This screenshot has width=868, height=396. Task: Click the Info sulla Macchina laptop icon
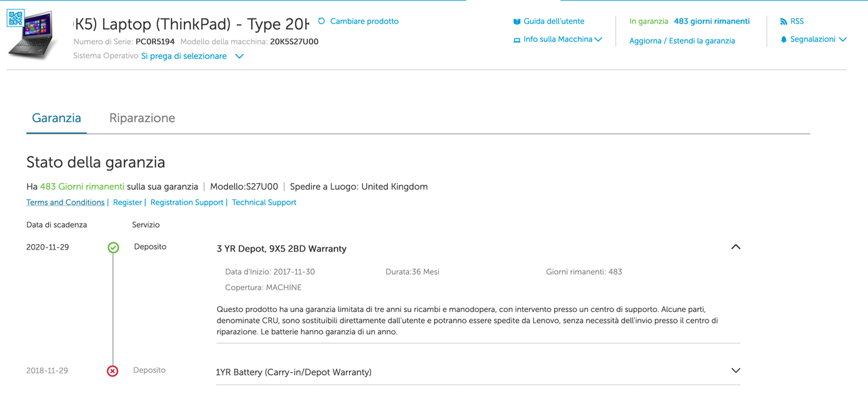517,40
